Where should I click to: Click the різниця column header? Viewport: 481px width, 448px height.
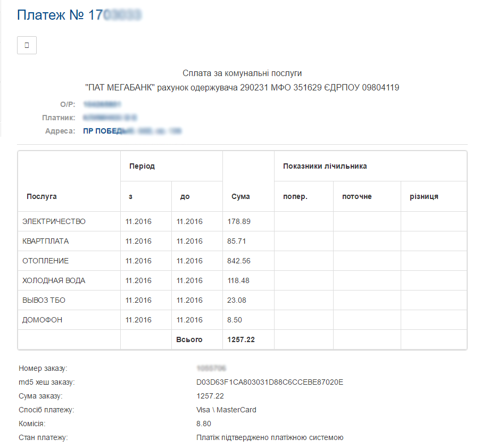click(424, 196)
